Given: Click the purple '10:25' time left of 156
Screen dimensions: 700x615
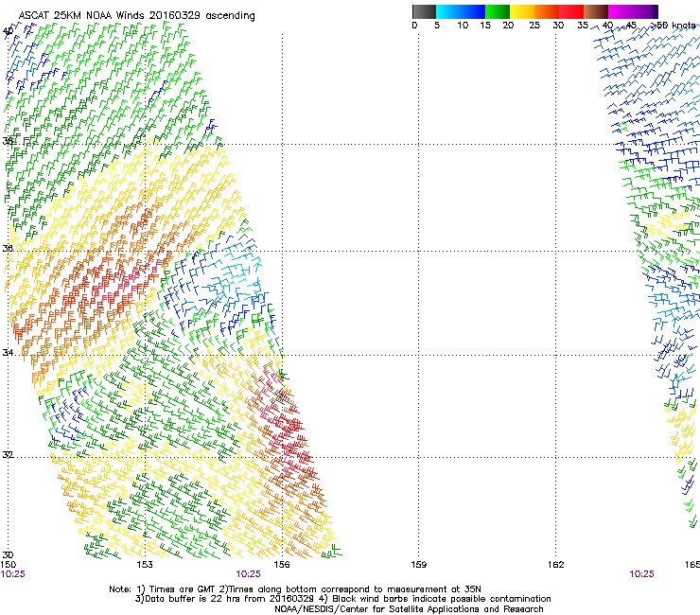Looking at the screenshot, I should (x=248, y=574).
